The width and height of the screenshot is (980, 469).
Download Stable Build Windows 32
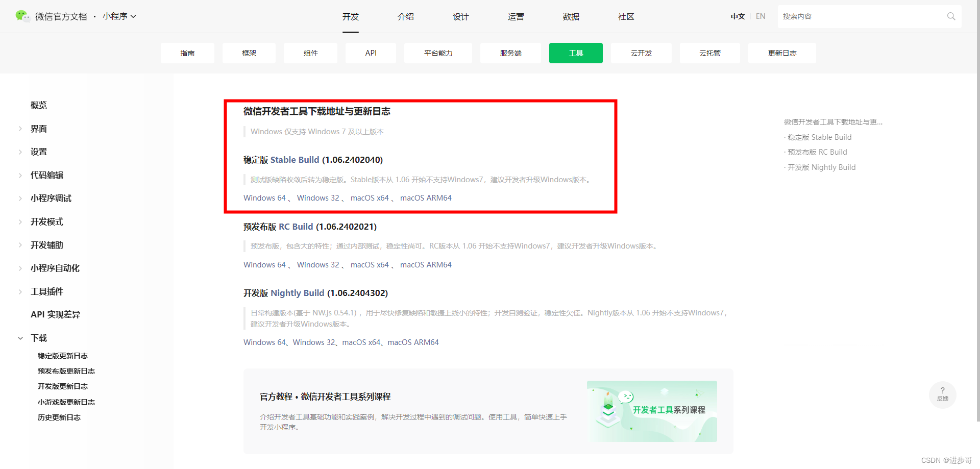(x=318, y=198)
